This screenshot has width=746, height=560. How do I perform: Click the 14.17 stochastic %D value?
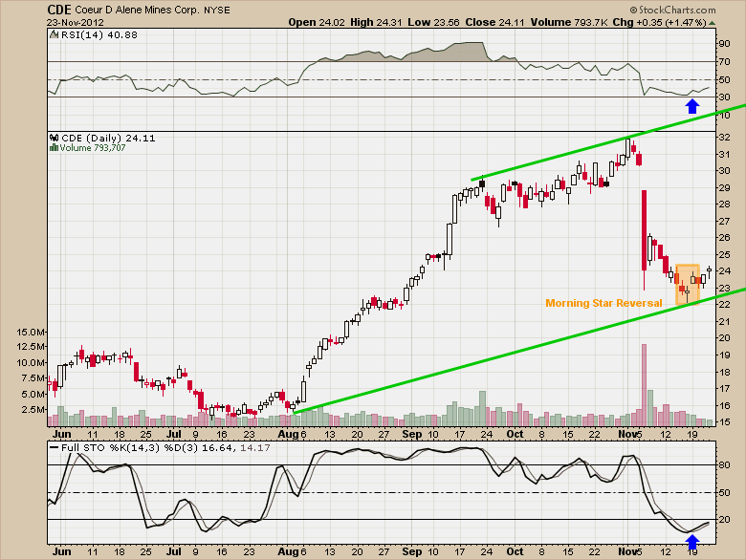pos(255,448)
